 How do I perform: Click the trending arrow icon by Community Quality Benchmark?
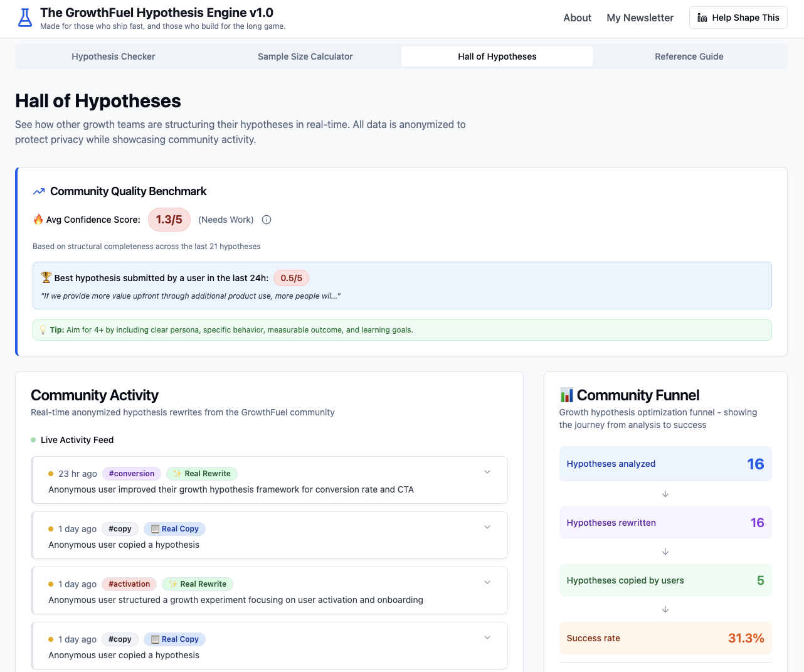point(39,191)
